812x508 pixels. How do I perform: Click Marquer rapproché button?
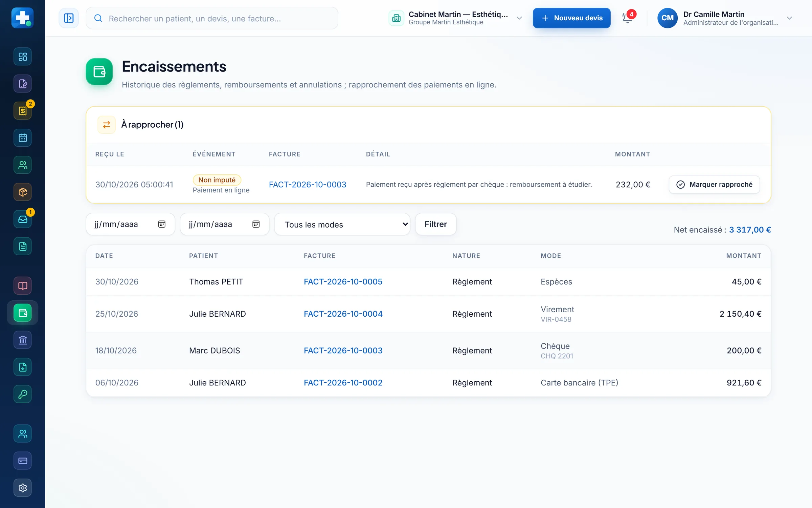pos(714,185)
